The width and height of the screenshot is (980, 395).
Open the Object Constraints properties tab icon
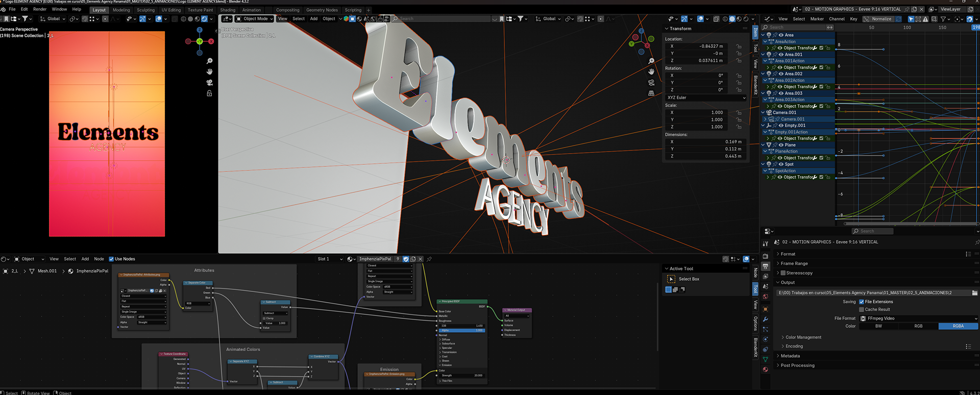[x=765, y=350]
